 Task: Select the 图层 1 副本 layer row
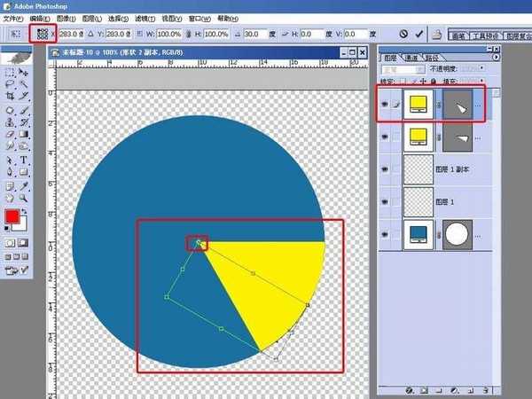435,169
